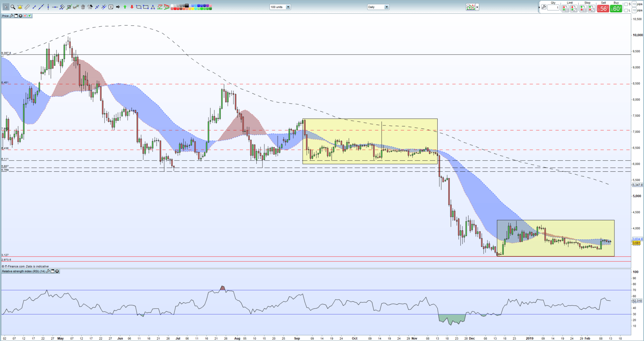Select the horizontal line tool
Viewport: 644px width, 341px height.
(55, 7)
